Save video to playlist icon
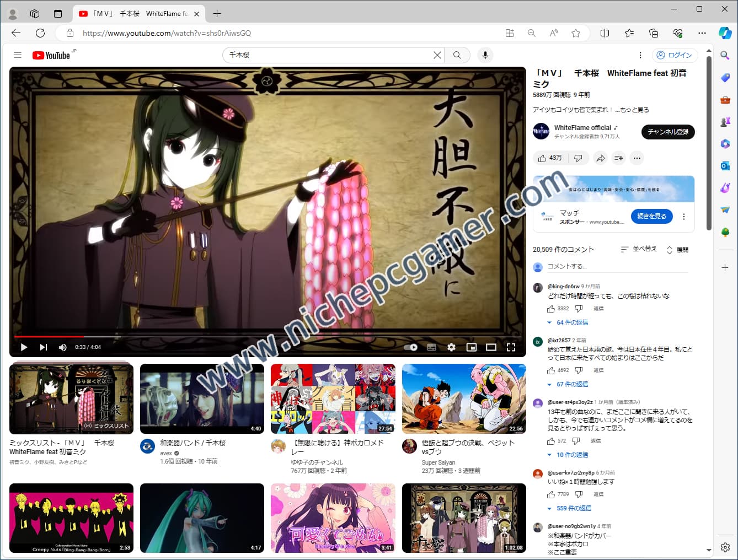This screenshot has width=738, height=560. tap(619, 158)
